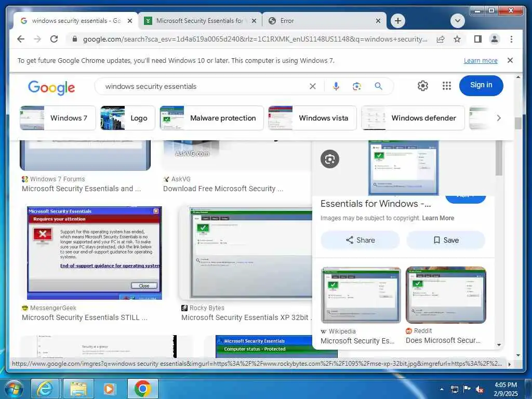Open Google quick settings gear

[x=423, y=86]
